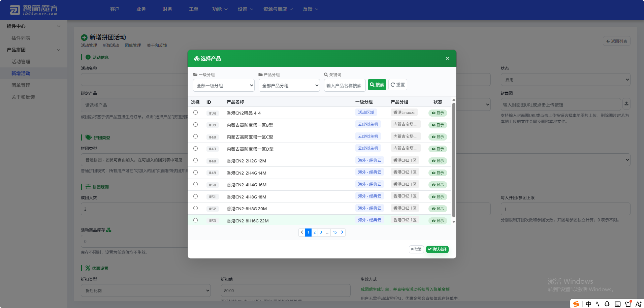Screen dimensions: 644x308
Task: Click the 香港Linux云 group tag
Action: 404,113
